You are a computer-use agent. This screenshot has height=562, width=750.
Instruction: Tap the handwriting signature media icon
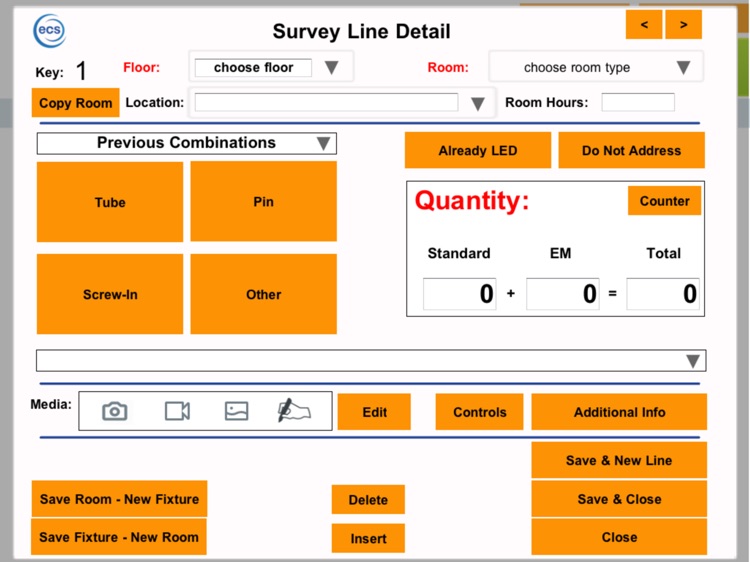click(294, 410)
